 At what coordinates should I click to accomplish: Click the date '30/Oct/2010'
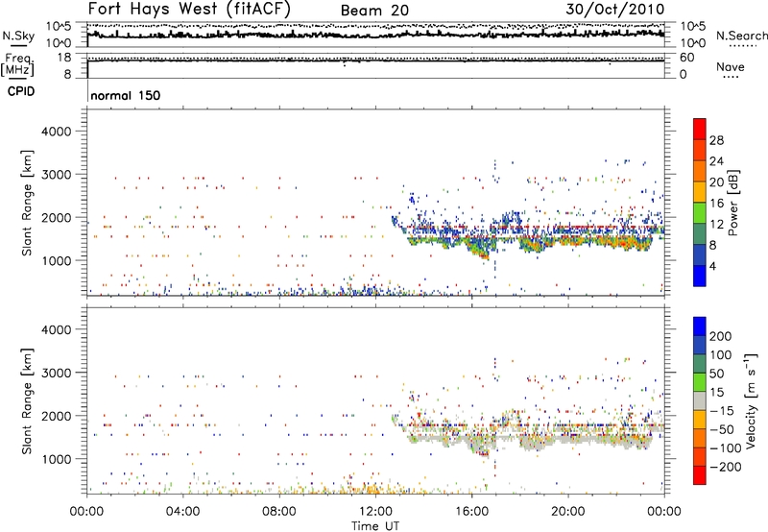(x=615, y=9)
